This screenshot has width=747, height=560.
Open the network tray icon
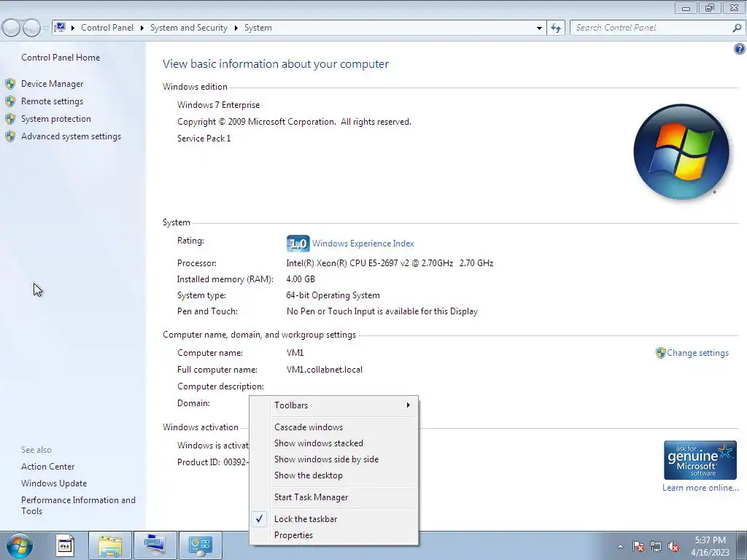point(656,547)
